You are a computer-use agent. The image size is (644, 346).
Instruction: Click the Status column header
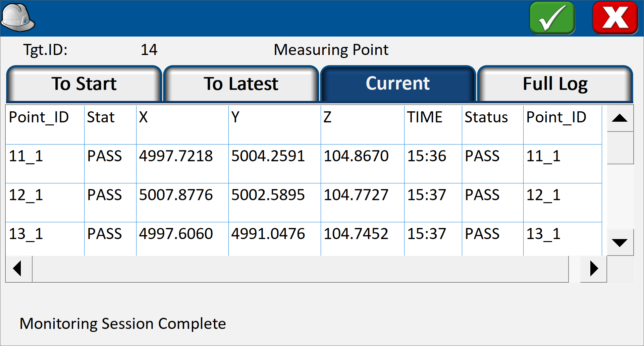coord(493,125)
